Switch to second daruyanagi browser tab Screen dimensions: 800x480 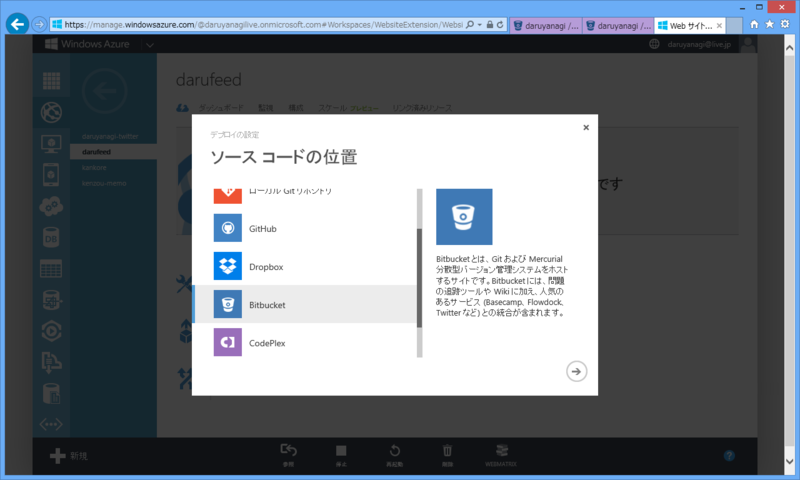point(618,26)
